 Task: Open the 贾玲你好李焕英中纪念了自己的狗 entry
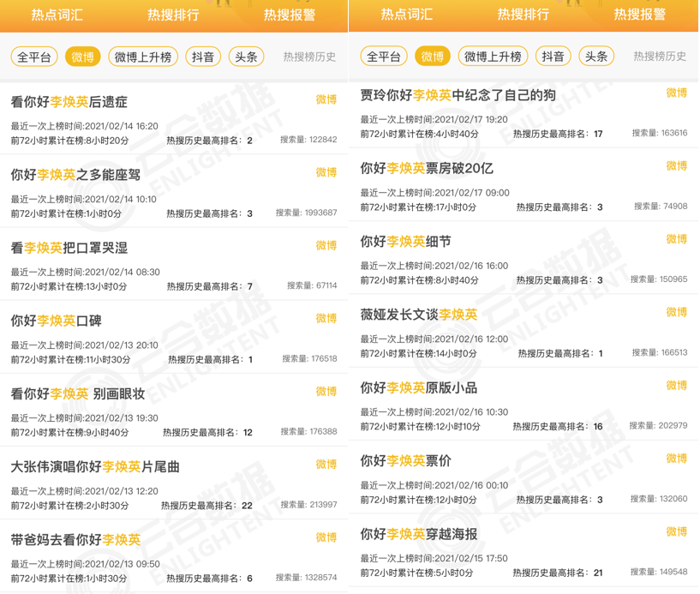pyautogui.click(x=524, y=114)
